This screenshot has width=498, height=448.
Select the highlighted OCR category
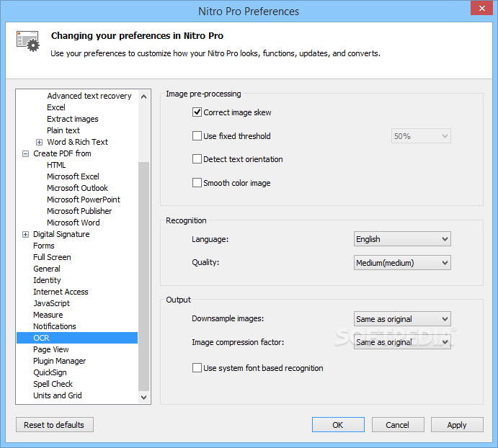point(77,338)
